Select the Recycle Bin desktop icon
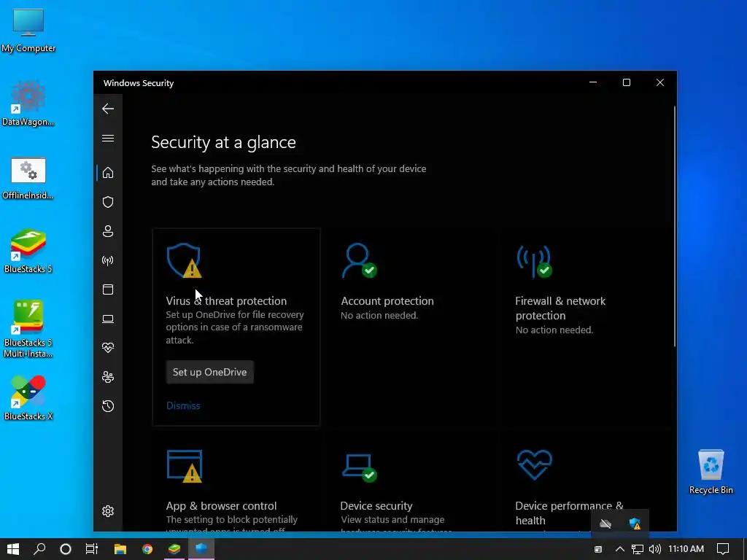Viewport: 747px width, 560px height. tap(711, 472)
